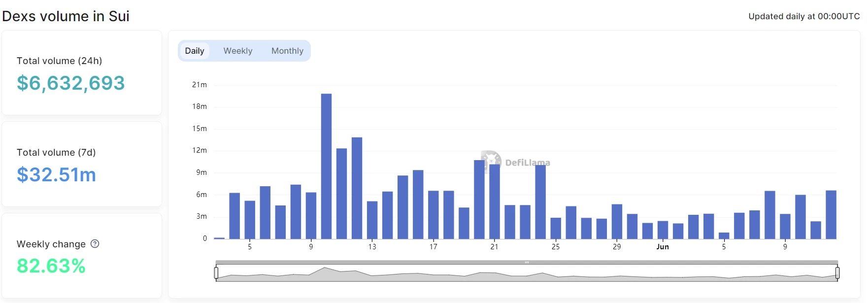The image size is (868, 303).
Task: Click the 82.63% weekly change value
Action: tap(51, 266)
